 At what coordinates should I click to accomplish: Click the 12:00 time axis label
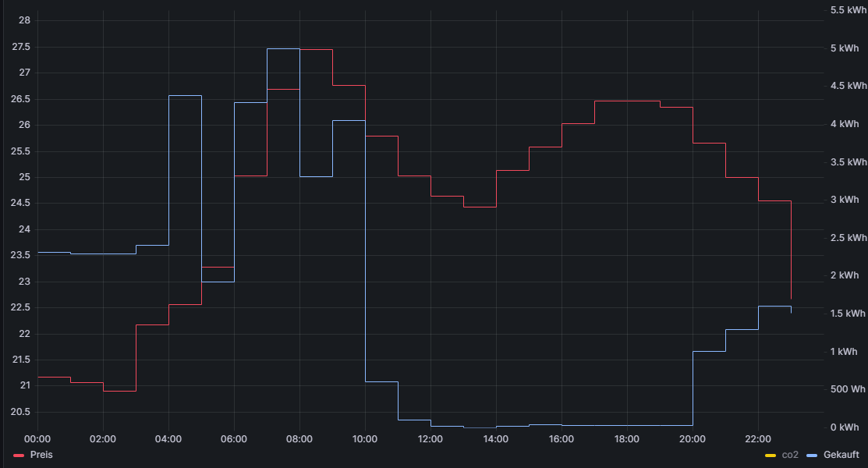click(x=430, y=439)
